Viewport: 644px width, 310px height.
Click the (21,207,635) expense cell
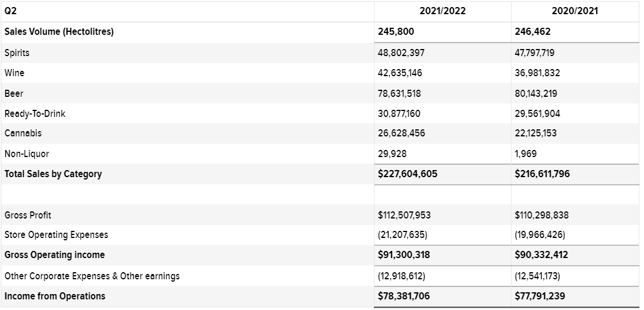point(403,235)
